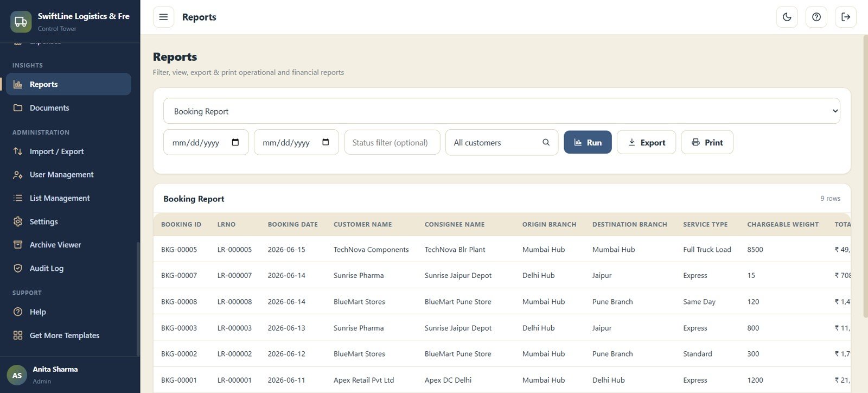The width and height of the screenshot is (868, 393).
Task: Click the BOOKING ID column header
Action: click(x=181, y=224)
